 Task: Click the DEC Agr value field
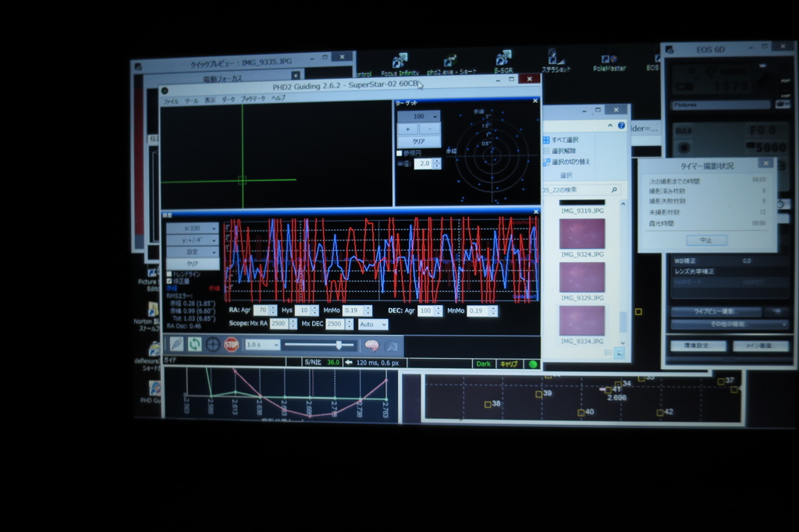click(x=425, y=310)
